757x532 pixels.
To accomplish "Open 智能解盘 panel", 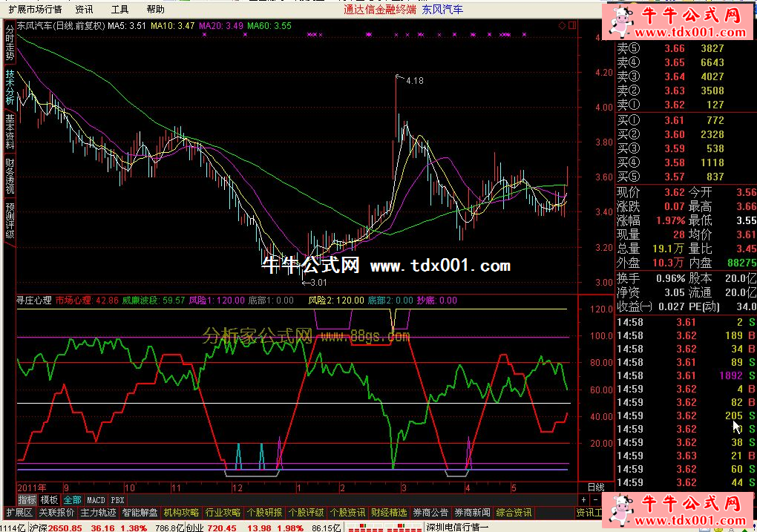I will (140, 512).
